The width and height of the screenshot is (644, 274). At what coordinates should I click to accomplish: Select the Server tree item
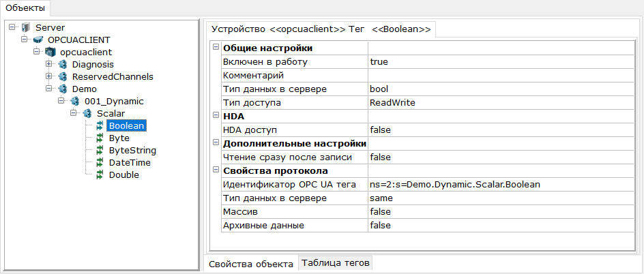[50, 28]
